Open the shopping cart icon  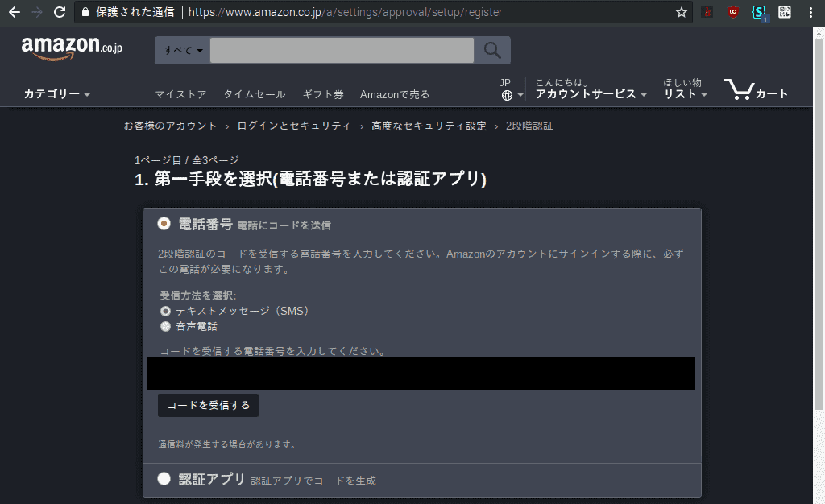coord(740,89)
